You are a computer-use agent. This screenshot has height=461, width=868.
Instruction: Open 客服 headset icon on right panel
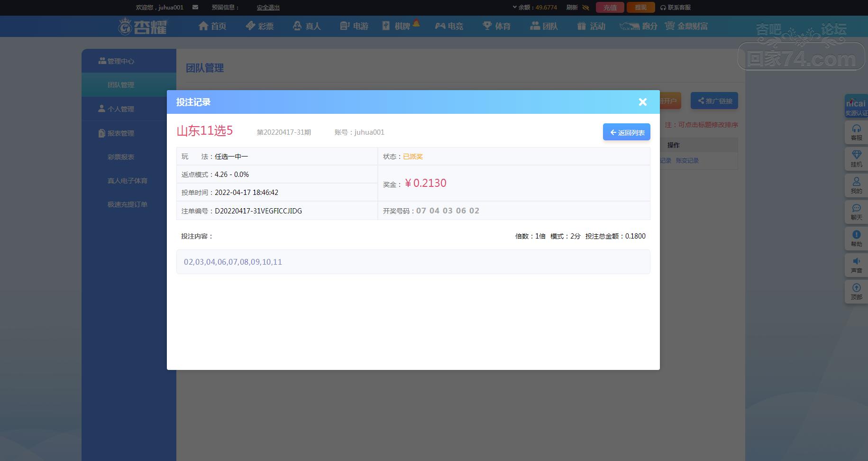[x=856, y=132]
